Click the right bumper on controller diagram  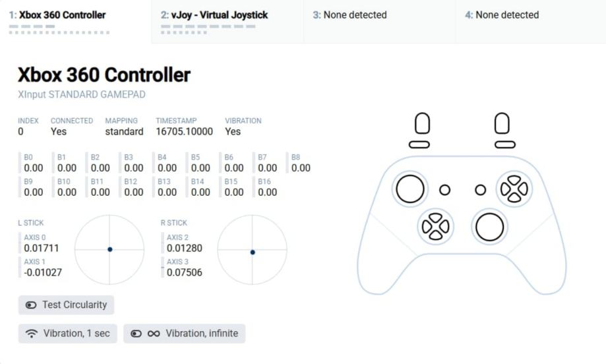[505, 144]
